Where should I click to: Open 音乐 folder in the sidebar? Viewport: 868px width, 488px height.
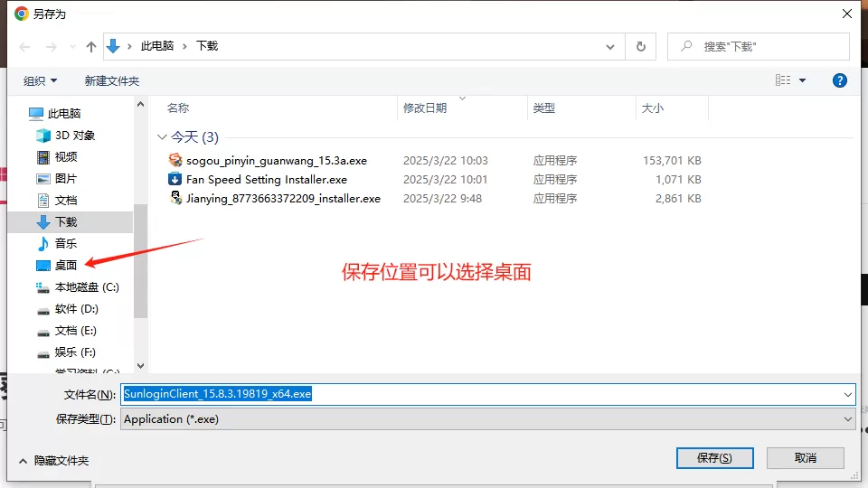point(65,243)
